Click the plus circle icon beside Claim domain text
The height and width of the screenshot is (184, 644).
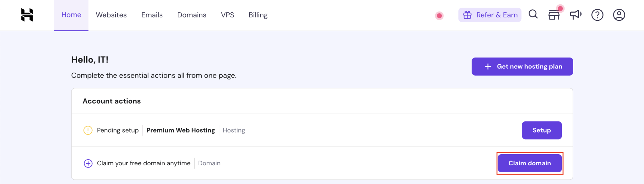[88, 163]
